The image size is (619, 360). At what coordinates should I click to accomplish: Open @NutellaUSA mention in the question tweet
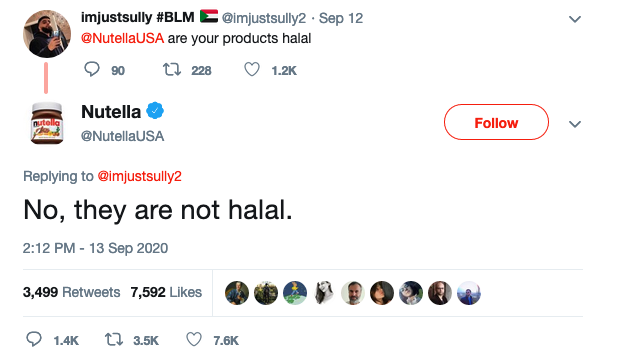point(122,38)
